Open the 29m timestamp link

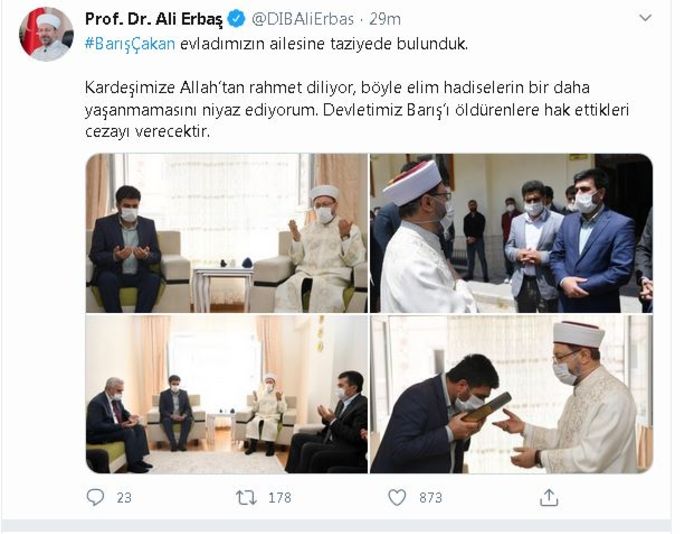tap(385, 19)
